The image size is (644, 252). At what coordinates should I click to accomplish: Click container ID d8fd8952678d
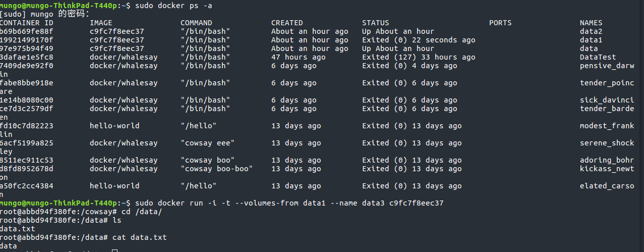click(x=27, y=169)
